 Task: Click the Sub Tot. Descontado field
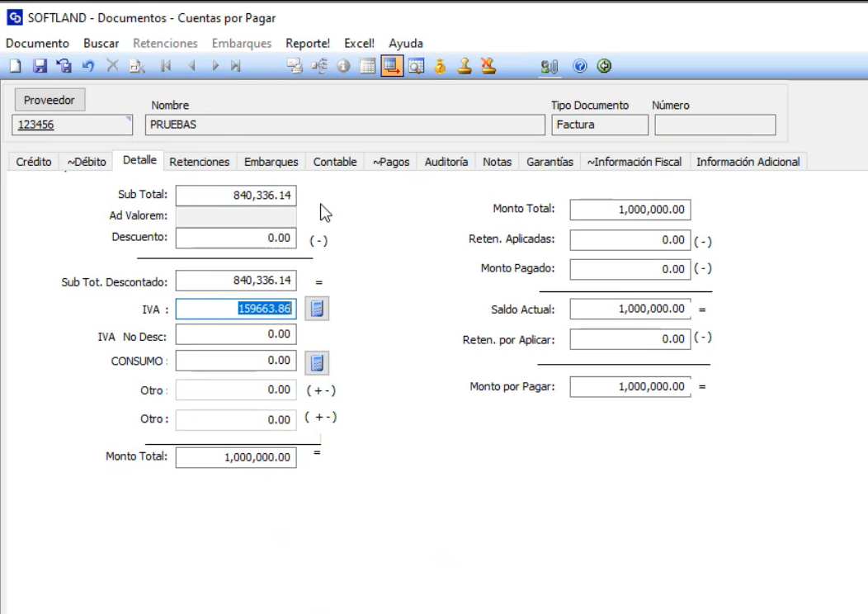[x=236, y=281]
